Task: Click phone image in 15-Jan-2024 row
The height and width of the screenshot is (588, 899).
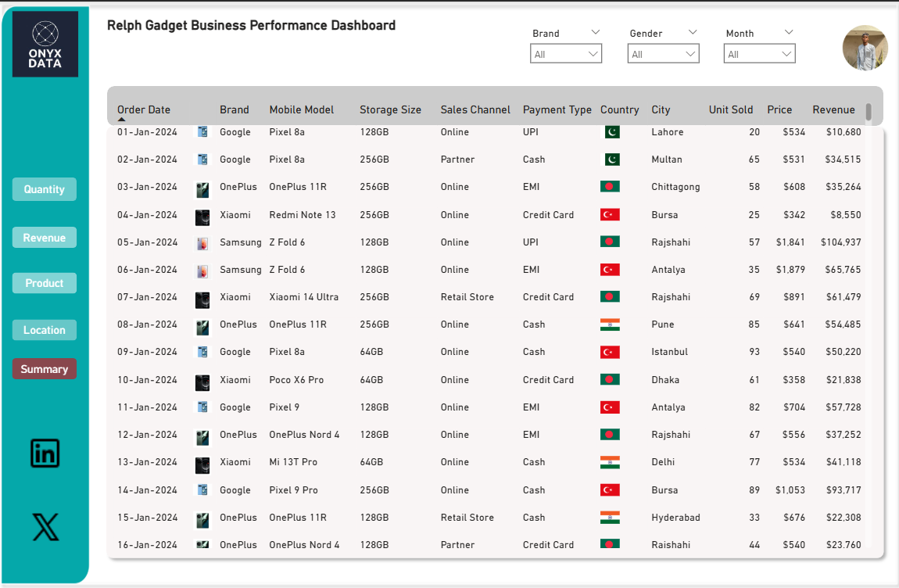Action: coord(202,520)
